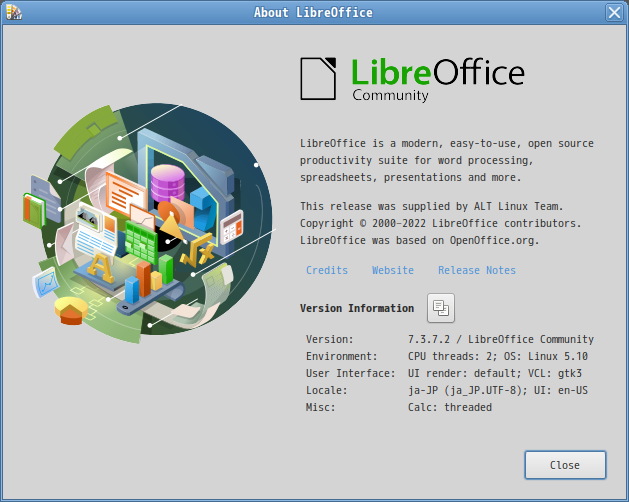The height and width of the screenshot is (502, 629).
Task: Click the version number 7.3.7.2 text
Action: tap(429, 339)
